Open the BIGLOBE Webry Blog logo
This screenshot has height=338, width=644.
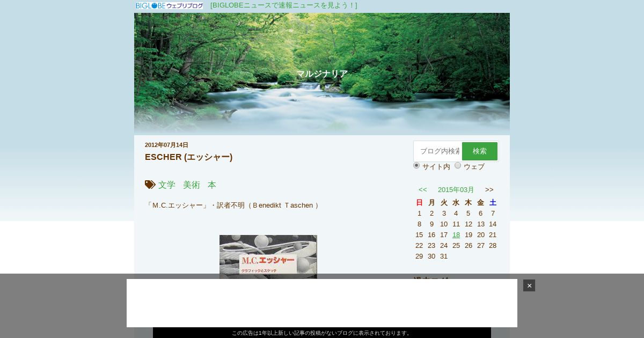pos(170,5)
